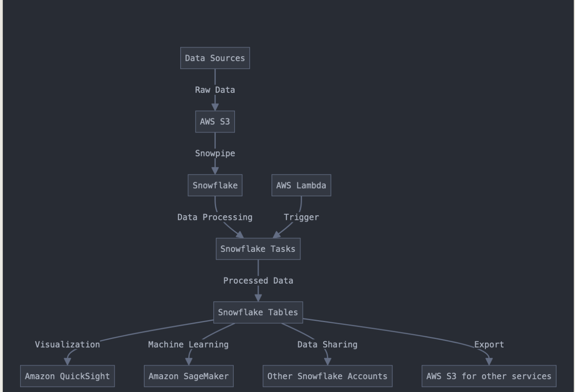Click the AWS S3 node box
The width and height of the screenshot is (575, 392).
[x=215, y=122]
